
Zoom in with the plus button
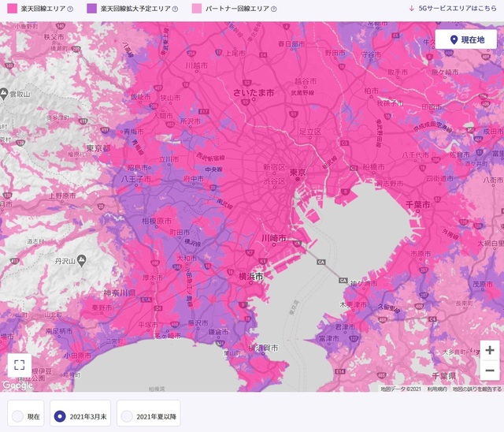tap(489, 350)
